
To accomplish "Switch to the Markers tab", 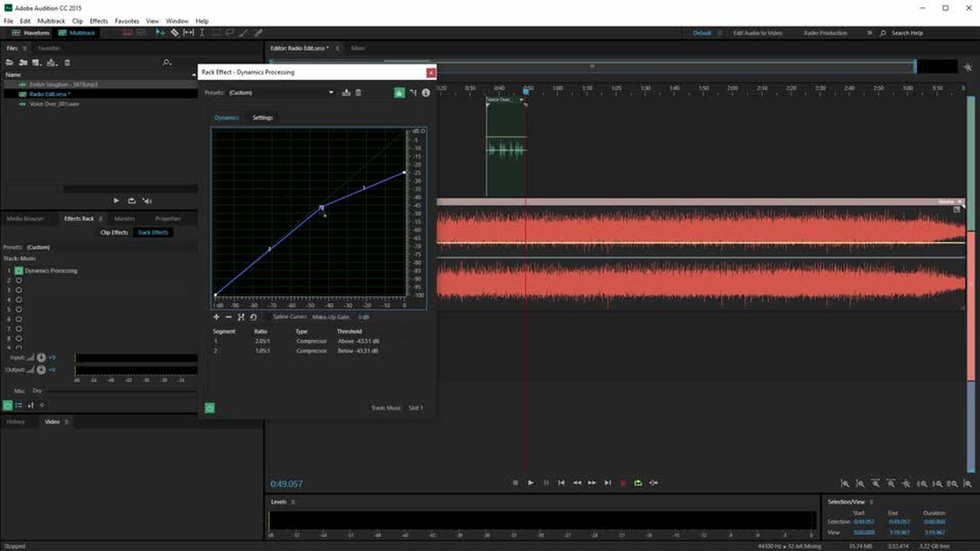I will click(x=125, y=219).
